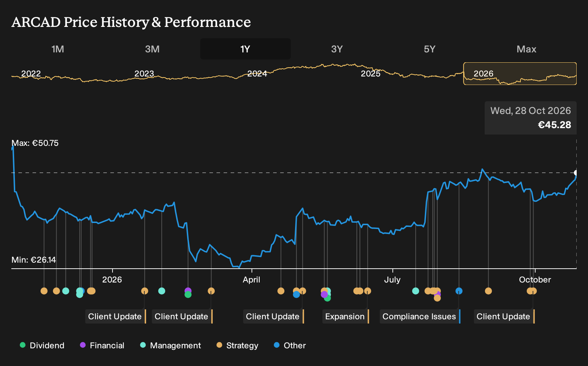Click Management marker just after July
The width and height of the screenshot is (588, 366).
coord(416,291)
